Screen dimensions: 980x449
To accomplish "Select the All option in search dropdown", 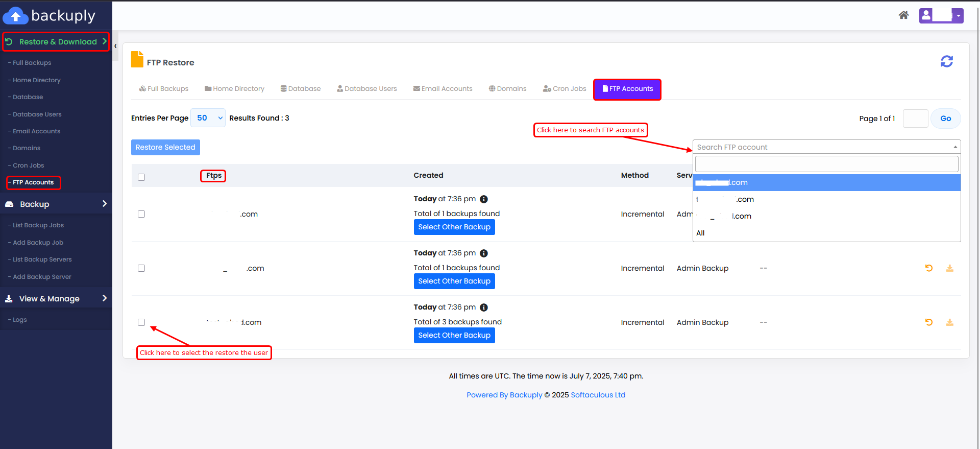I will [x=700, y=233].
